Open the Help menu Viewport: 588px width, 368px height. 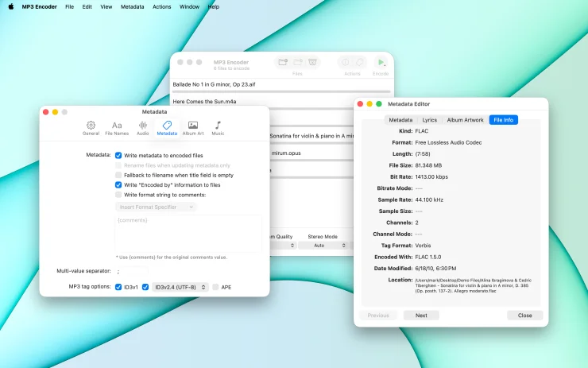[214, 6]
